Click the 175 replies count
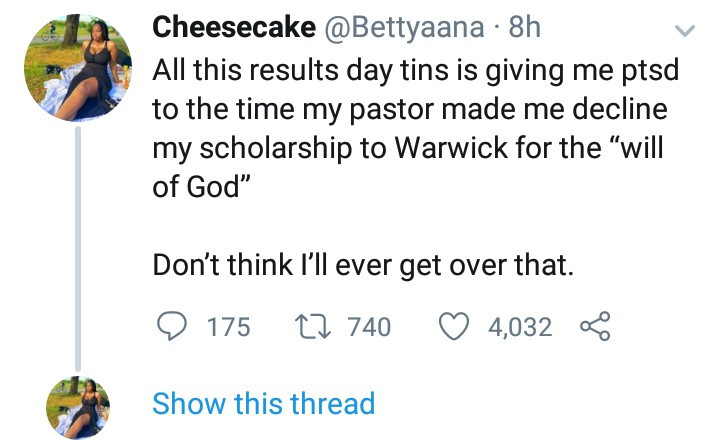Image resolution: width=720 pixels, height=441 pixels. pyautogui.click(x=228, y=326)
